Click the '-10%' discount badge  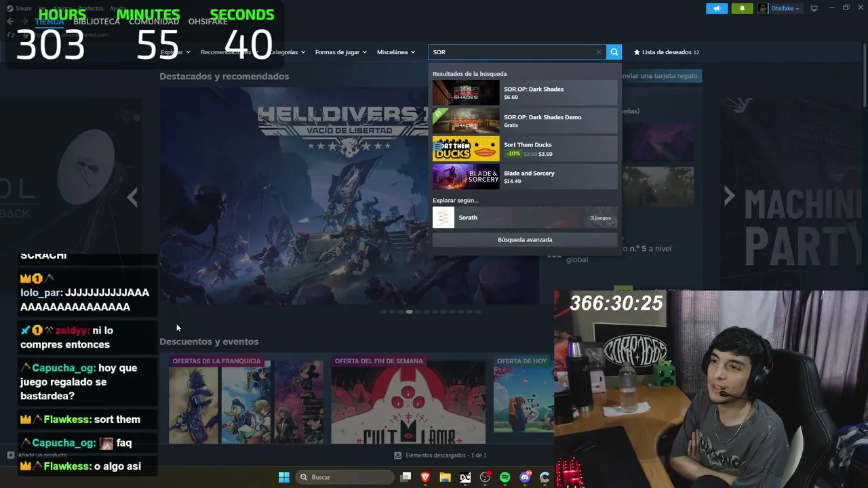click(x=513, y=154)
